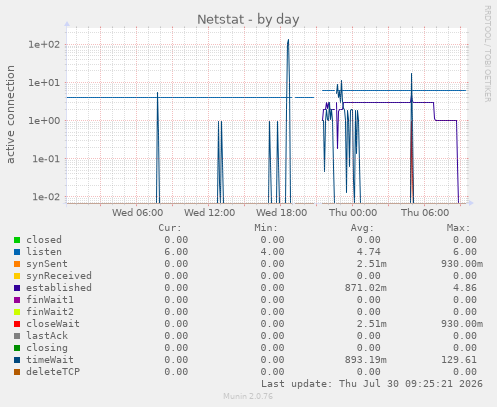Click the synSent orange legend swatch
Image resolution: width=497 pixels, height=407 pixels.
17,264
